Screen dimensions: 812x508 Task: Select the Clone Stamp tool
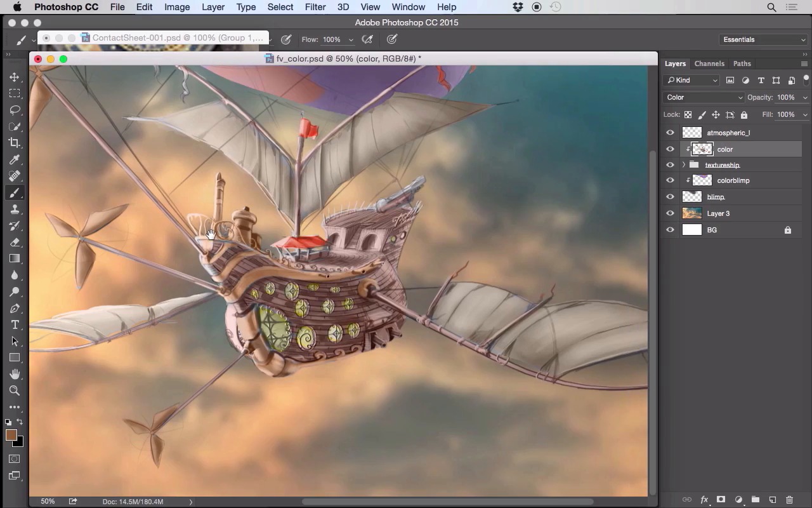pos(15,209)
